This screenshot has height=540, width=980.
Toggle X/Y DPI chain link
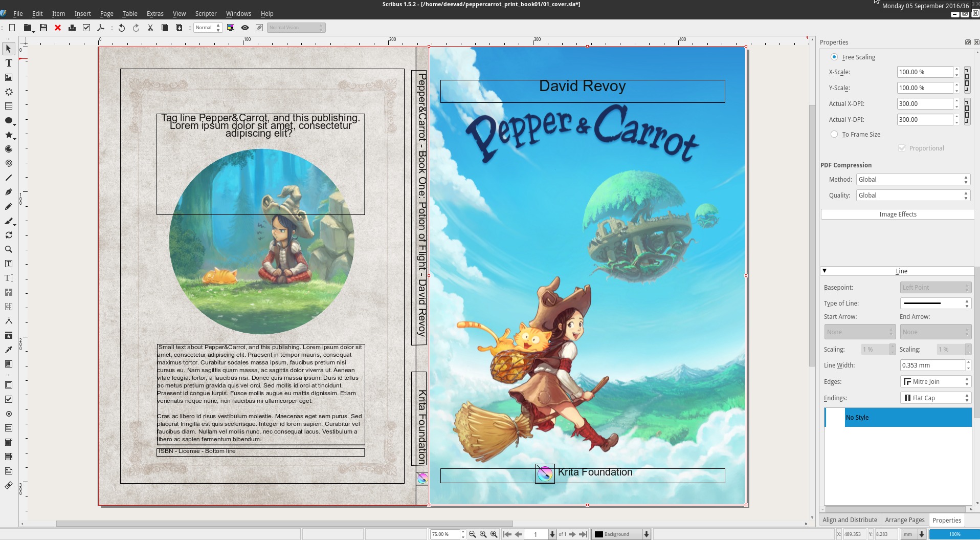(967, 112)
